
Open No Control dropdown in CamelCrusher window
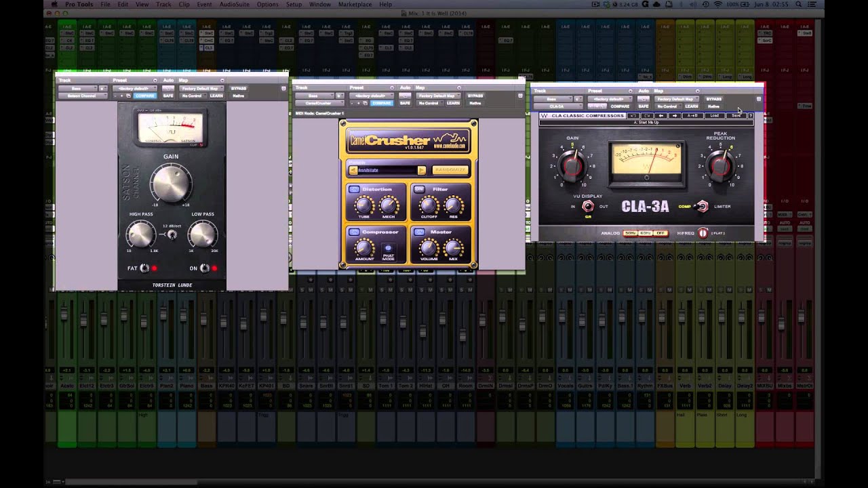point(429,103)
